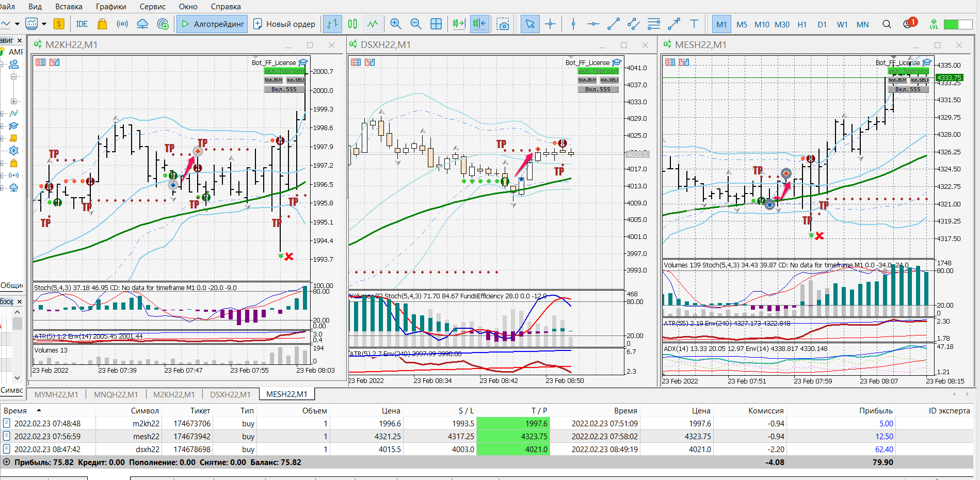Screen dimensions: 980x480
Task: Open the IDE (MetaEditor) from the toolbar
Action: (x=82, y=24)
